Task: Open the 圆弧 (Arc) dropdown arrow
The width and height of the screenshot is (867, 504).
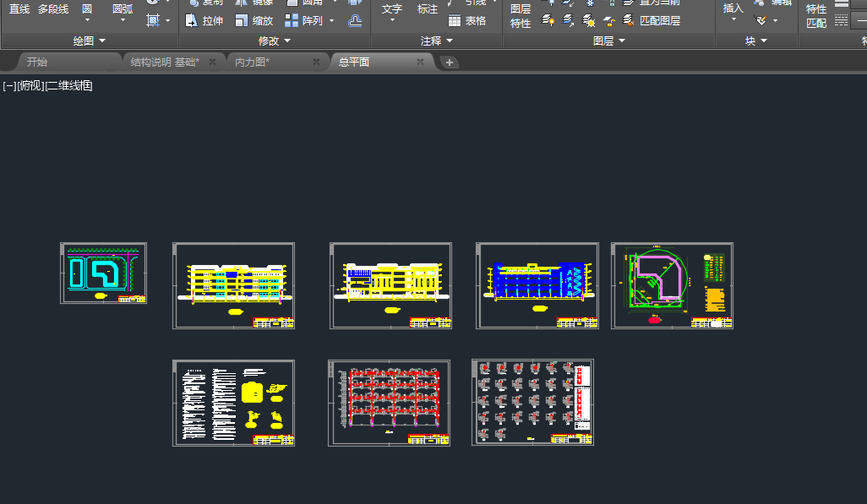Action: tap(123, 20)
